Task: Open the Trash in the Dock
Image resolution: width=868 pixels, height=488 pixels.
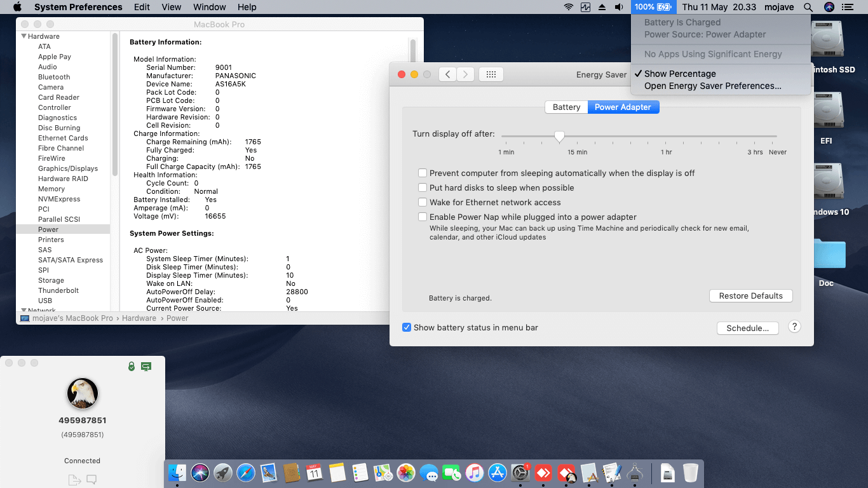Action: (x=691, y=473)
